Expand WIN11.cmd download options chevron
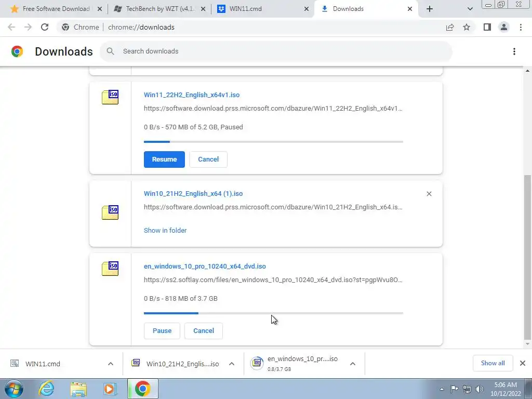Viewport: 532px width, 399px height. (111, 364)
